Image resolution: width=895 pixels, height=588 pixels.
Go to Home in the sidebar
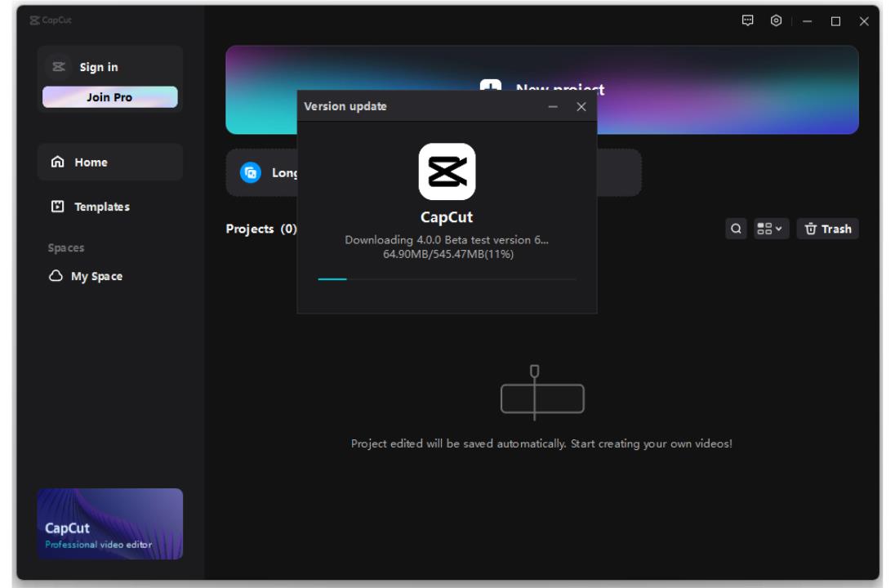coord(110,163)
